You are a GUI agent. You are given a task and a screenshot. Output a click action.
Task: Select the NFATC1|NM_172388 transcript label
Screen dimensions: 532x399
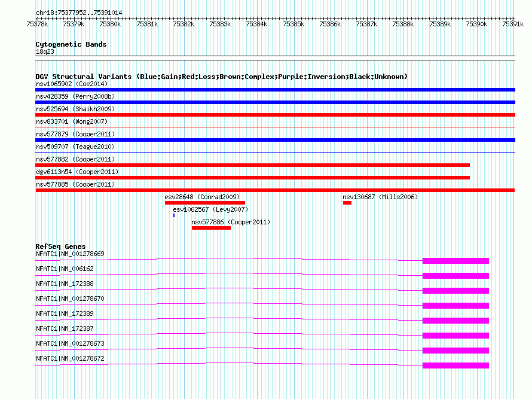tap(65, 284)
